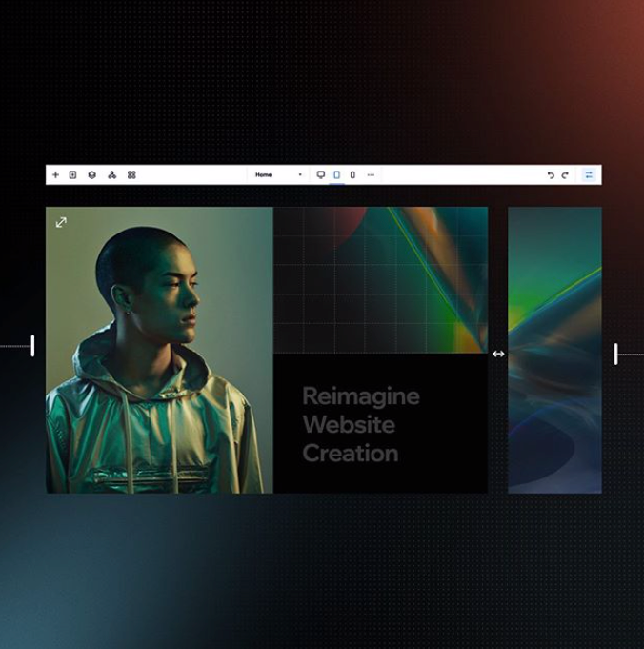This screenshot has width=644, height=649.
Task: Open the site structure icon
Action: pos(111,174)
